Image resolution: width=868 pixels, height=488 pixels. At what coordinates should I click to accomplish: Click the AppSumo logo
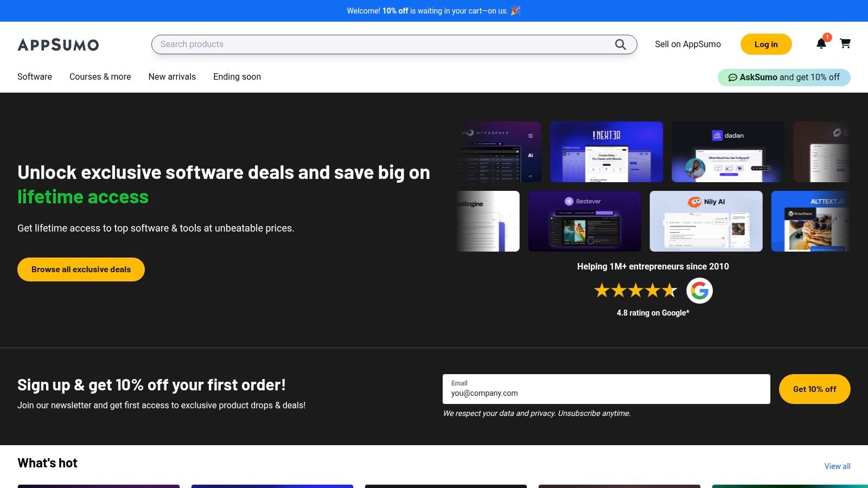click(58, 44)
